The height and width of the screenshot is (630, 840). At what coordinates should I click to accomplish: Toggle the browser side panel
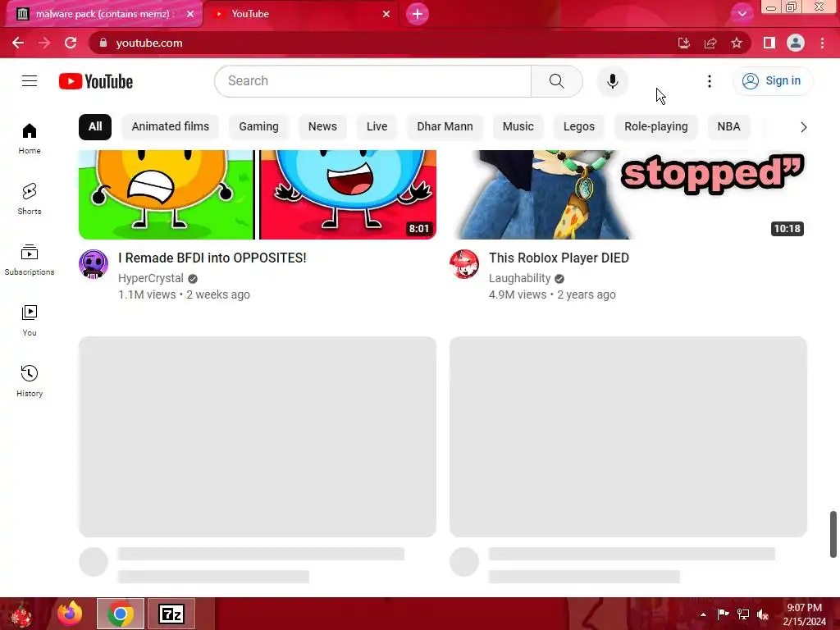tap(769, 43)
